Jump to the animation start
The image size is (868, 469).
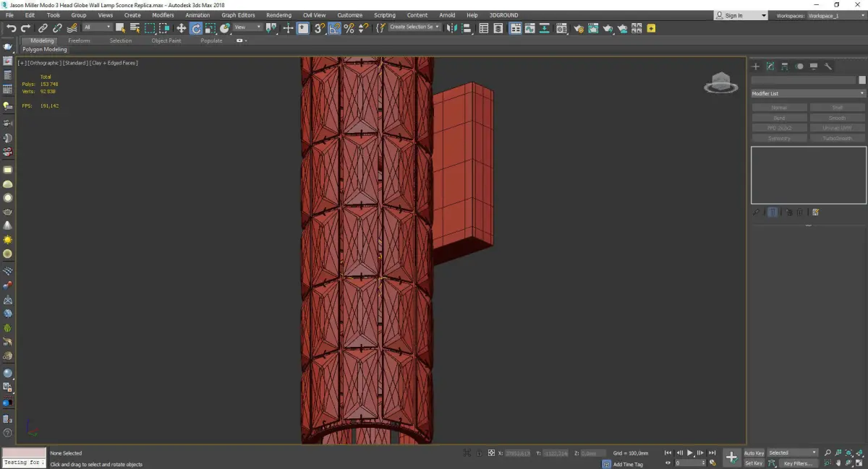point(668,453)
